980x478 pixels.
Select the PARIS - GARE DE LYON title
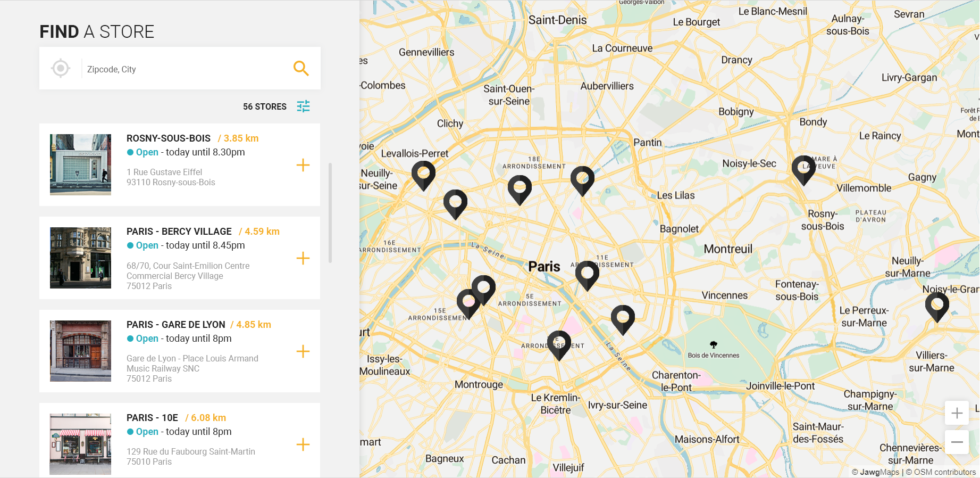click(176, 325)
